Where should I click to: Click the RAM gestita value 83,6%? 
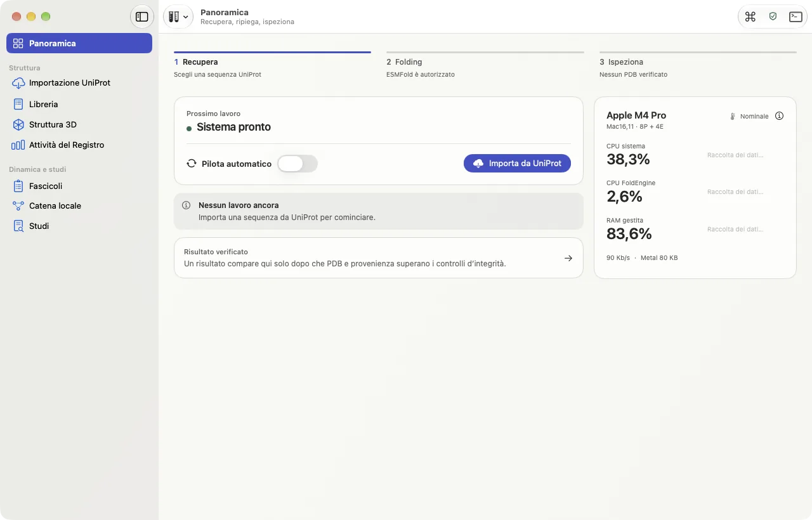coord(629,234)
